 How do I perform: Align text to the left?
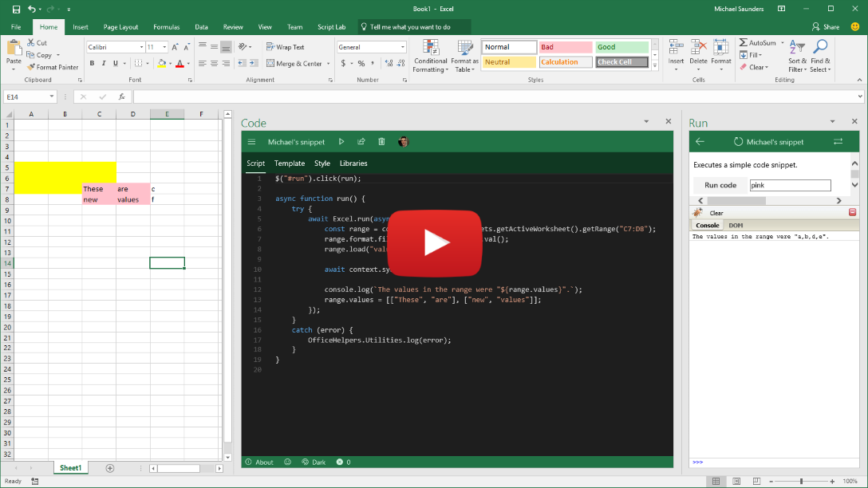pyautogui.click(x=202, y=64)
